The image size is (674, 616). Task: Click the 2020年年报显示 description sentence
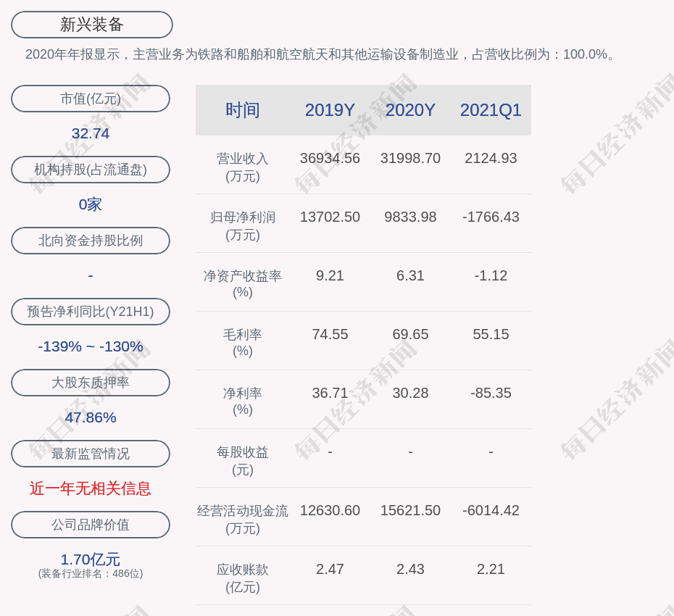(322, 54)
